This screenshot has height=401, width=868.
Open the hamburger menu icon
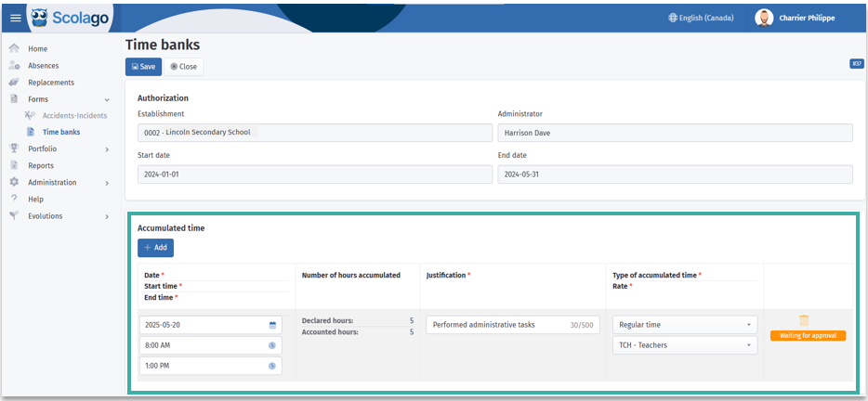pos(16,18)
